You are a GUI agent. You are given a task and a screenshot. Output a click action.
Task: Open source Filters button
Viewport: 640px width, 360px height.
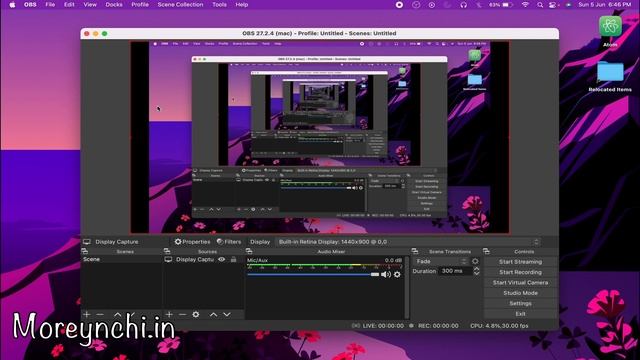pyautogui.click(x=229, y=242)
